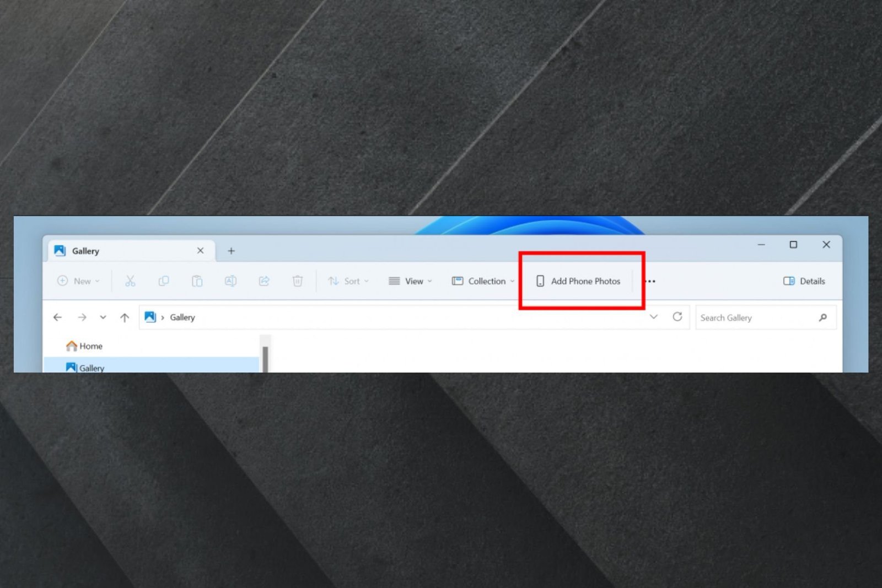Expand the Collection dropdown

483,281
